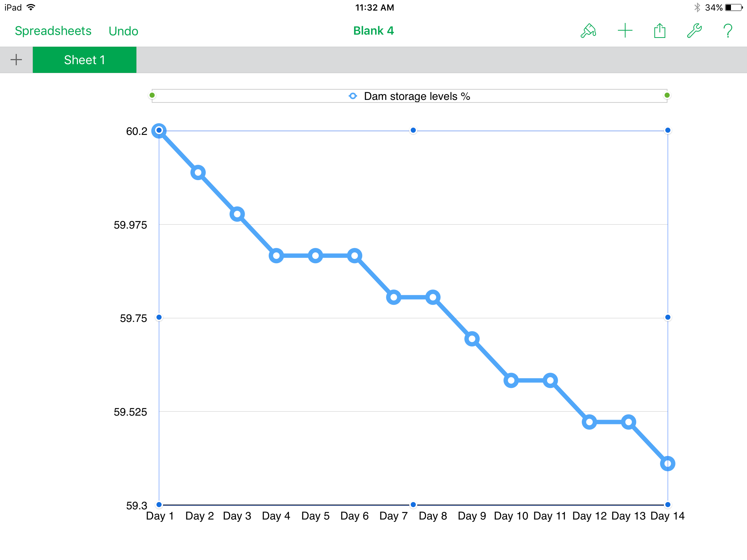Image resolution: width=747 pixels, height=560 pixels.
Task: Open the Share export icon
Action: click(x=659, y=31)
